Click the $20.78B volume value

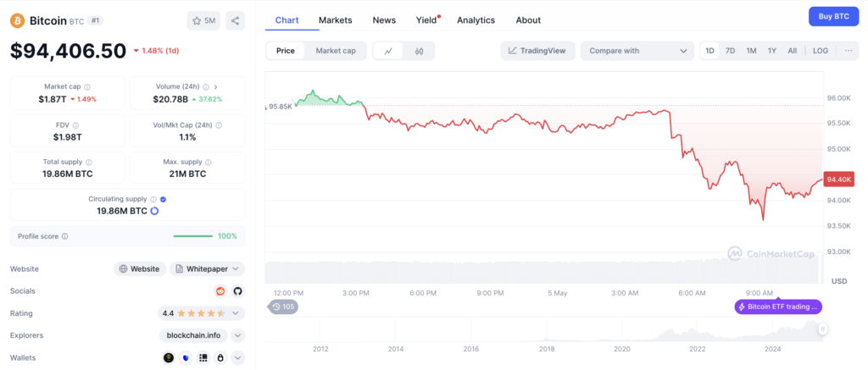(170, 99)
